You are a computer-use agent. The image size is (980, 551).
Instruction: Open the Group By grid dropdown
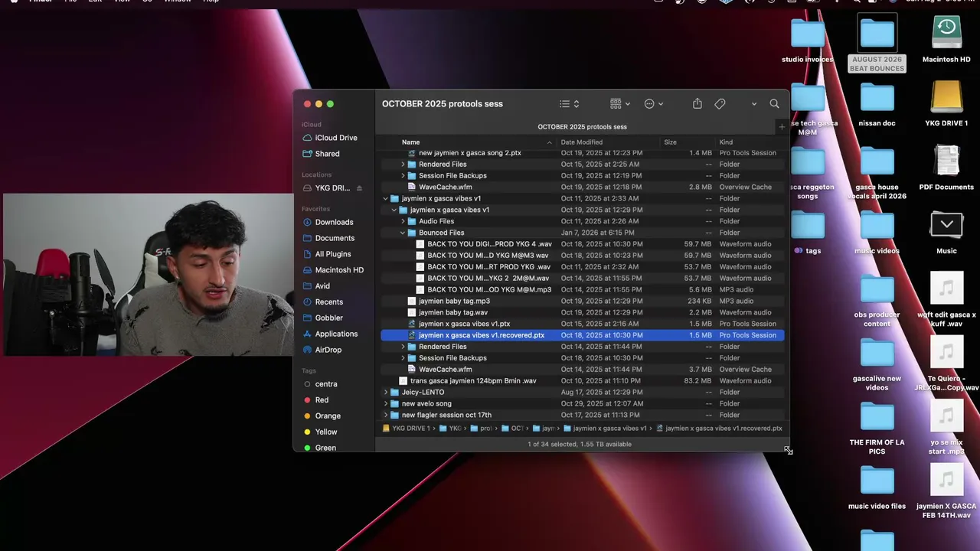619,104
